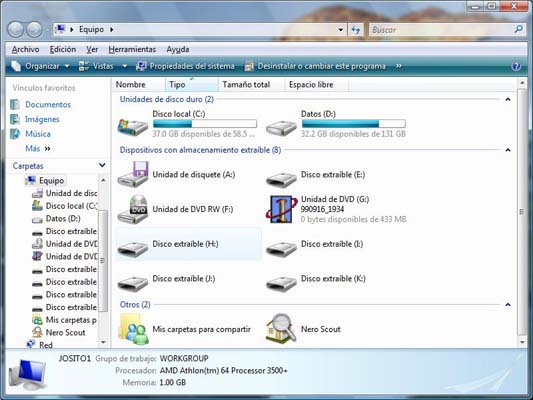
Task: Open the Imágenes link
Action: [42, 119]
